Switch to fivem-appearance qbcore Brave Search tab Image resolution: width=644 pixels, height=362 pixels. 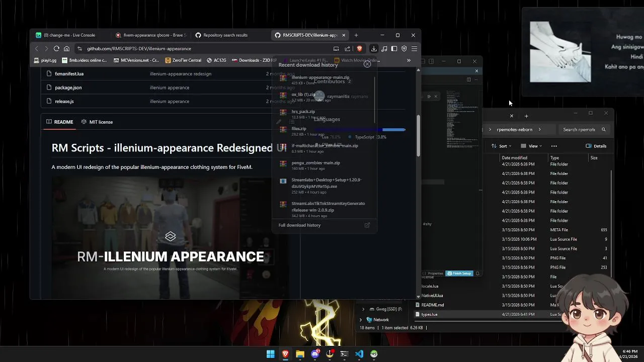151,35
